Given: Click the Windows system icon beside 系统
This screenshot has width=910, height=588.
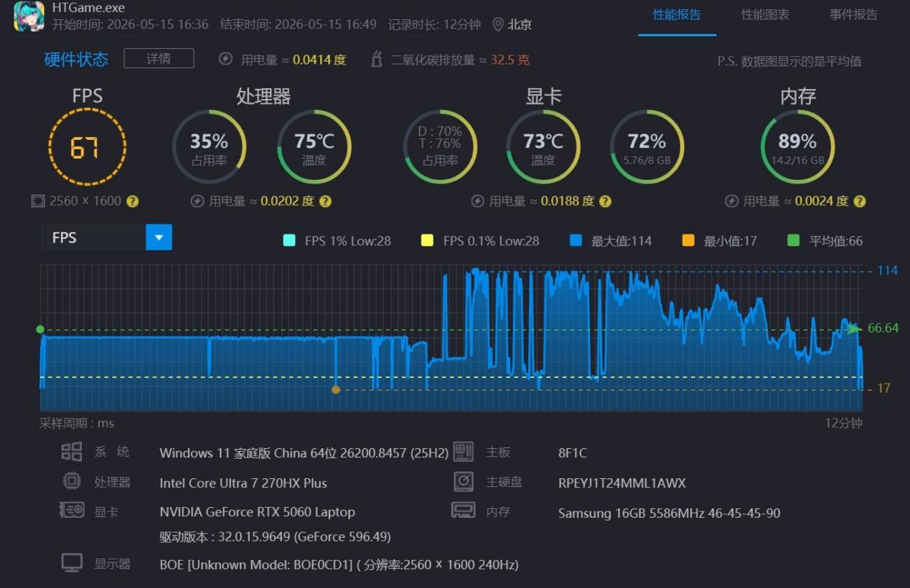Looking at the screenshot, I should click(x=72, y=452).
